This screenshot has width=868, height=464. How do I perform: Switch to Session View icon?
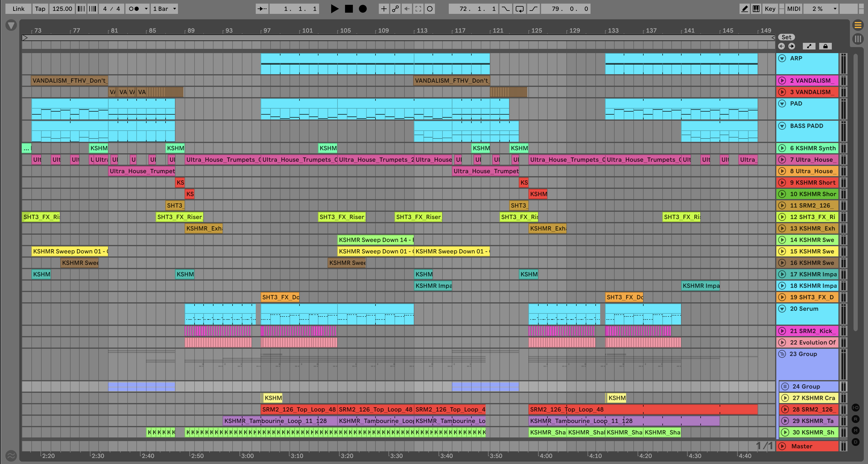click(x=858, y=39)
